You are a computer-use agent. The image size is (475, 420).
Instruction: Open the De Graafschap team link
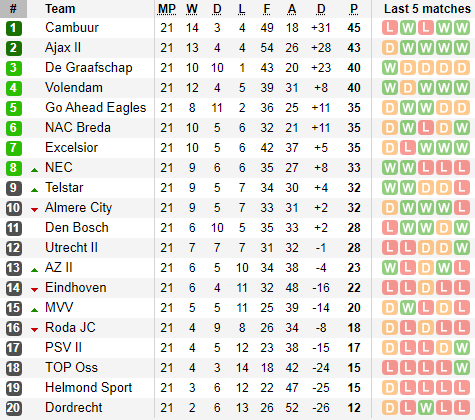click(x=89, y=68)
